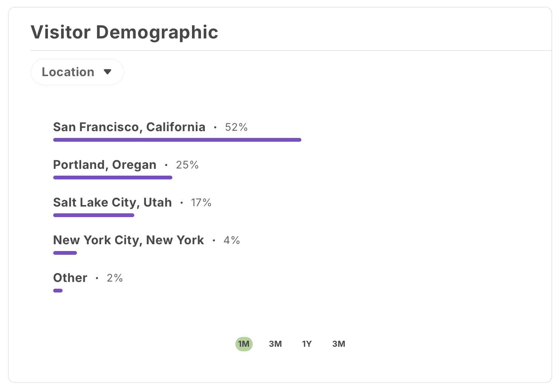Click the Portland purple progress bar
559x392 pixels.
(113, 178)
